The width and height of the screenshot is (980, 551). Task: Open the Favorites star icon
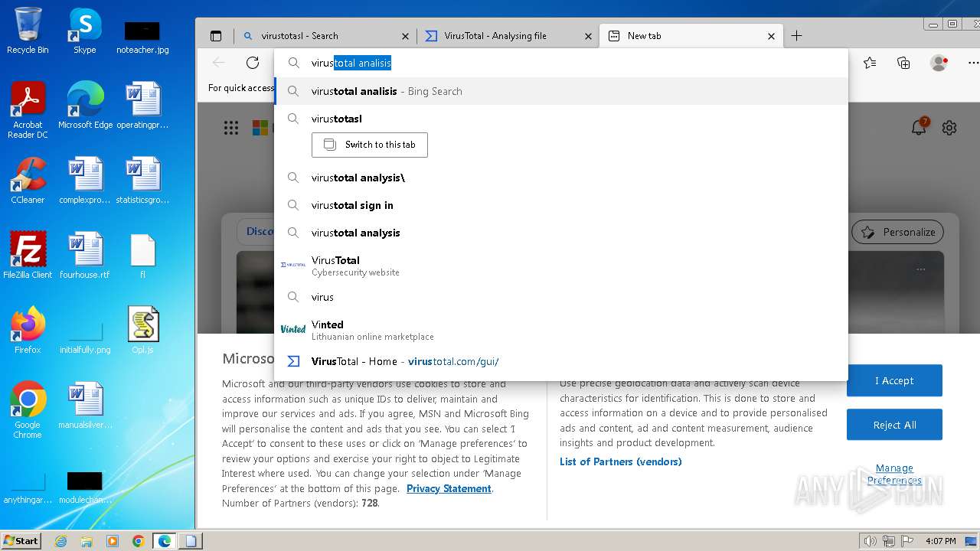[x=870, y=63]
